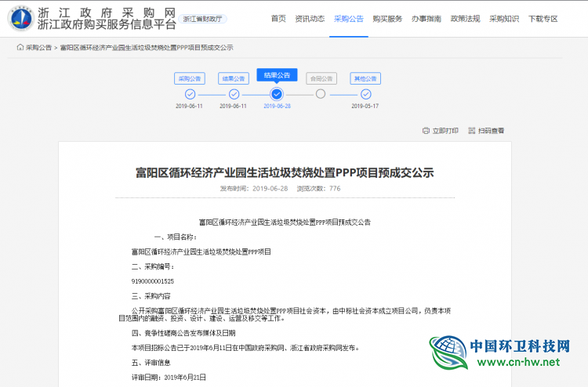
Task: Select the 其他公告 timeline step label
Action: click(x=365, y=78)
